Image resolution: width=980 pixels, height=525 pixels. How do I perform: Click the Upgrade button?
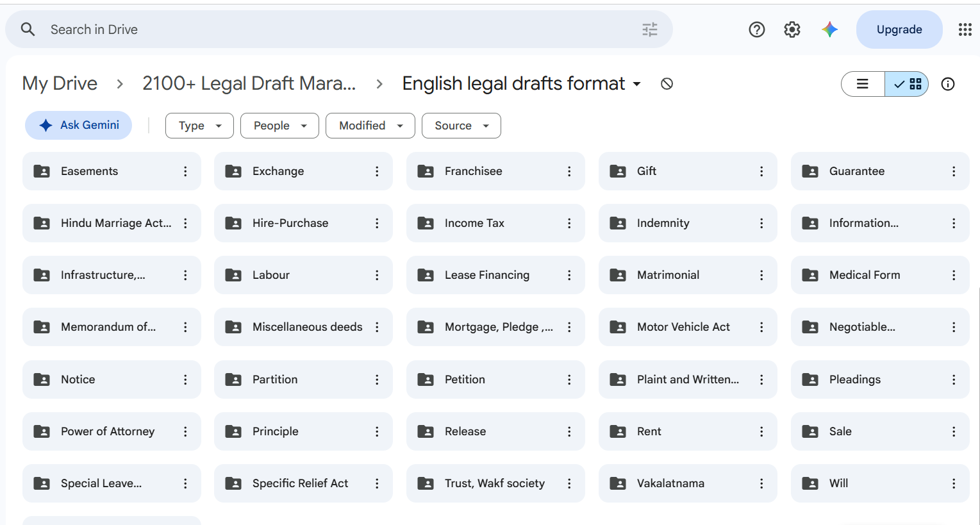tap(899, 29)
